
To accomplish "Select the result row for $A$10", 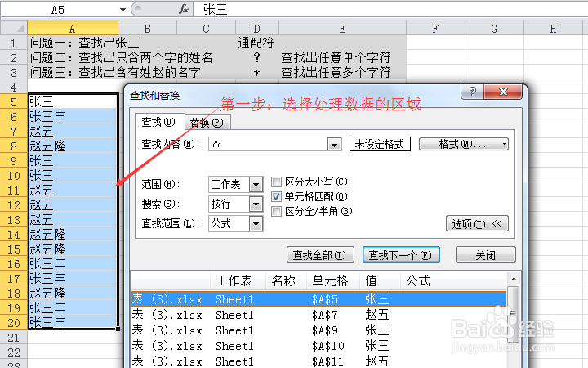I will (x=318, y=346).
